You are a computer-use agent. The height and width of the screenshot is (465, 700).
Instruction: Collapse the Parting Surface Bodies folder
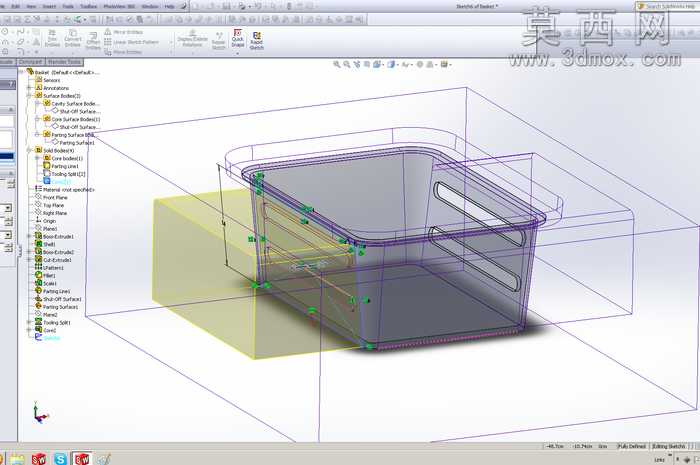pos(38,134)
